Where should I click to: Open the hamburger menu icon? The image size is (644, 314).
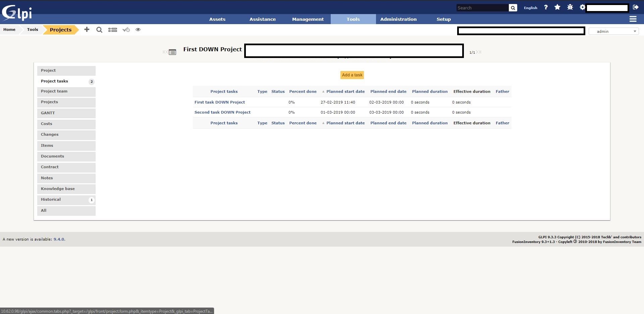pyautogui.click(x=633, y=19)
